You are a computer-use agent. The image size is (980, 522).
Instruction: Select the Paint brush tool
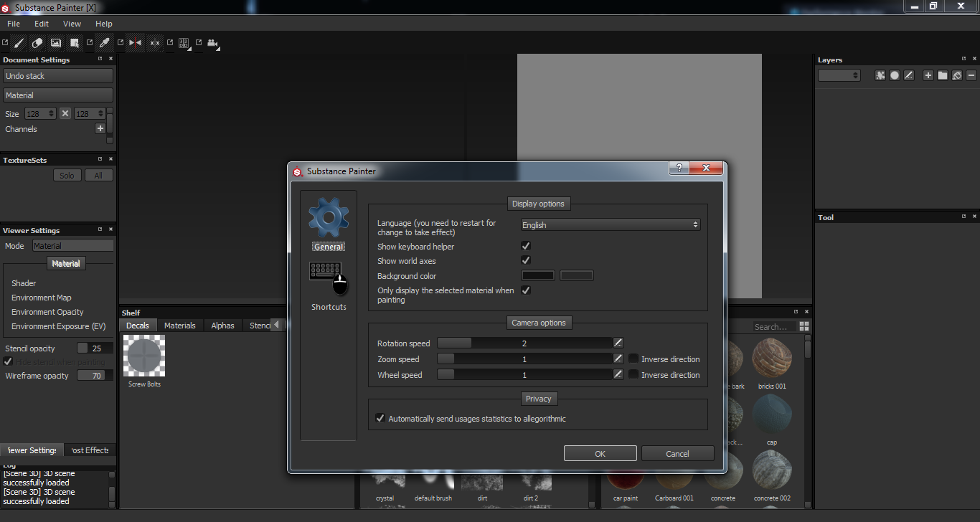[19, 43]
